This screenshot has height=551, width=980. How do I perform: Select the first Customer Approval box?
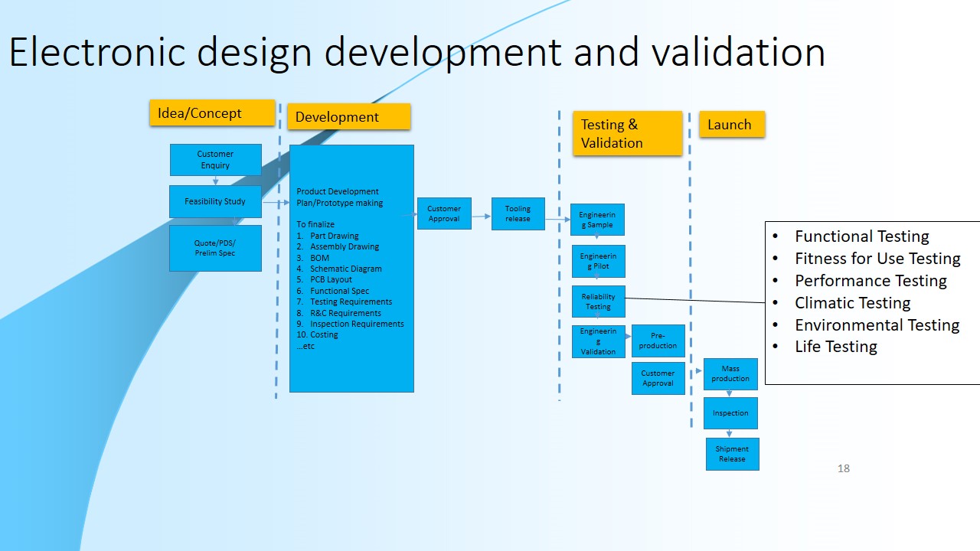[444, 214]
